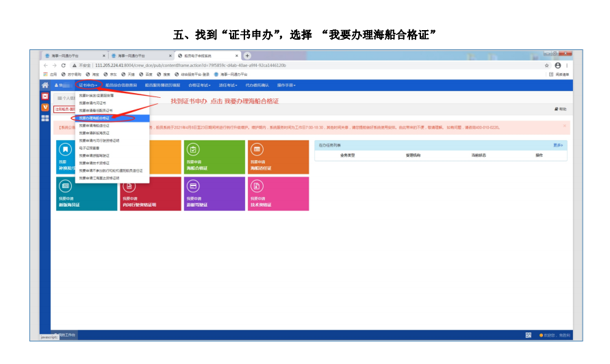The height and width of the screenshot is (364, 610).
Task: Click the card icon on purple tile
Action: click(193, 186)
